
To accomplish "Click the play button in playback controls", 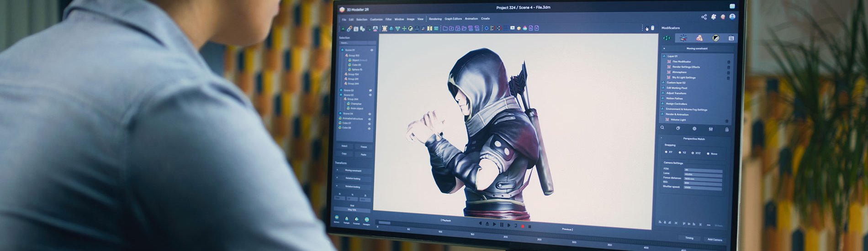I will click(x=494, y=224).
